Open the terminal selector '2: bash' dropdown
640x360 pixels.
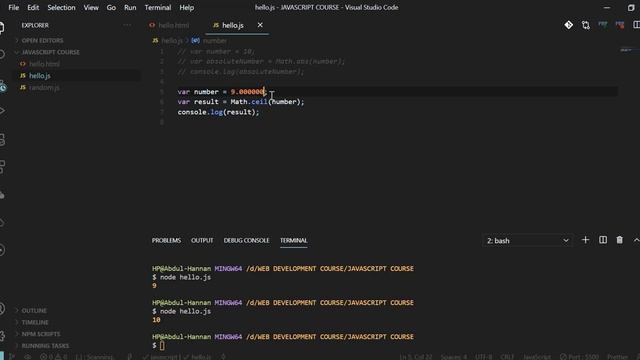pos(527,241)
